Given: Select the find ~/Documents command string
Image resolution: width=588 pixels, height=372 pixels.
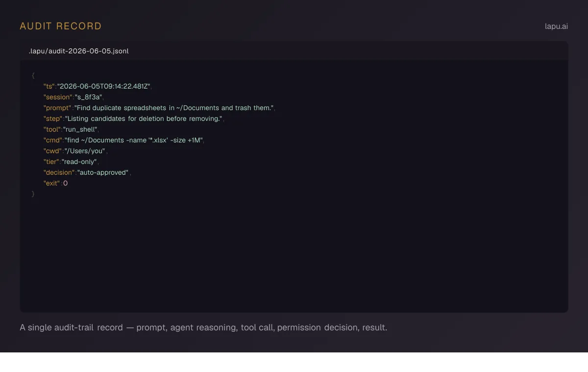Looking at the screenshot, I should pyautogui.click(x=134, y=140).
